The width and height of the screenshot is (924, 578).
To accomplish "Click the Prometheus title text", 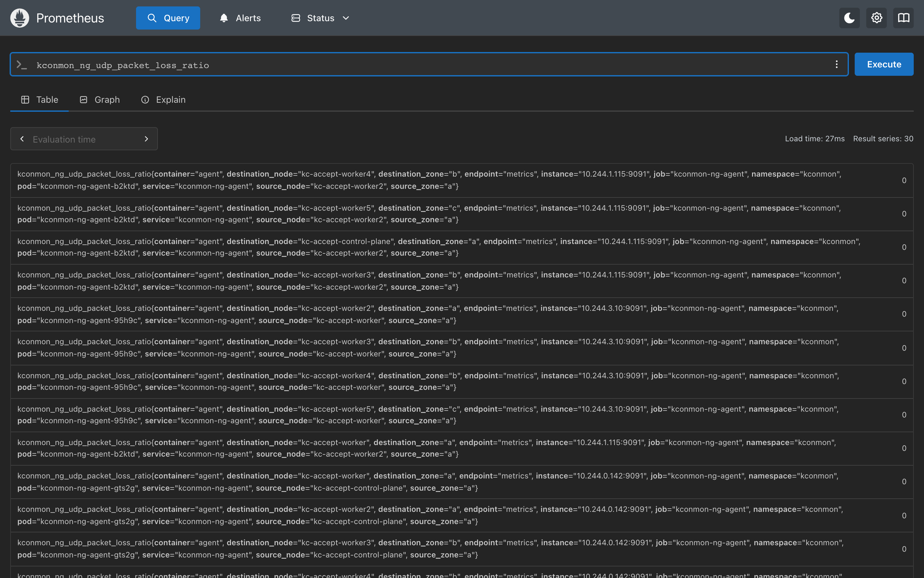I will point(70,18).
